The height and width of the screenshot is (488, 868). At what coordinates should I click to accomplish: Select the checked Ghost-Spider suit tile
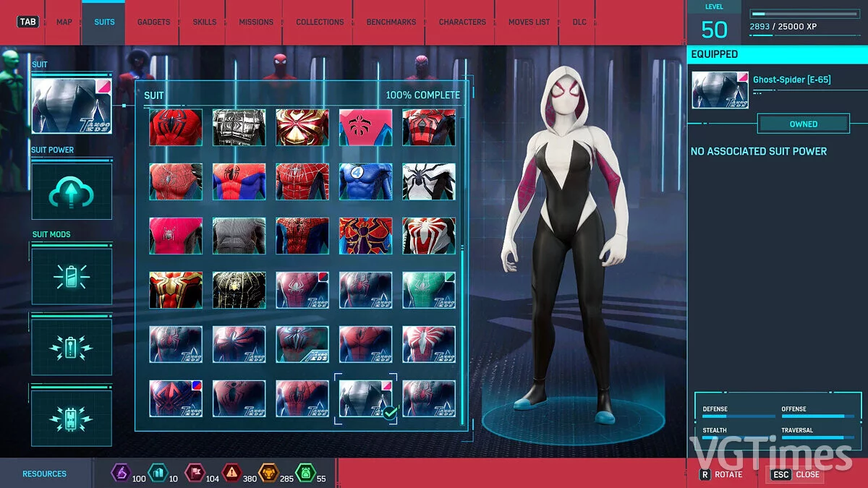[x=365, y=398]
